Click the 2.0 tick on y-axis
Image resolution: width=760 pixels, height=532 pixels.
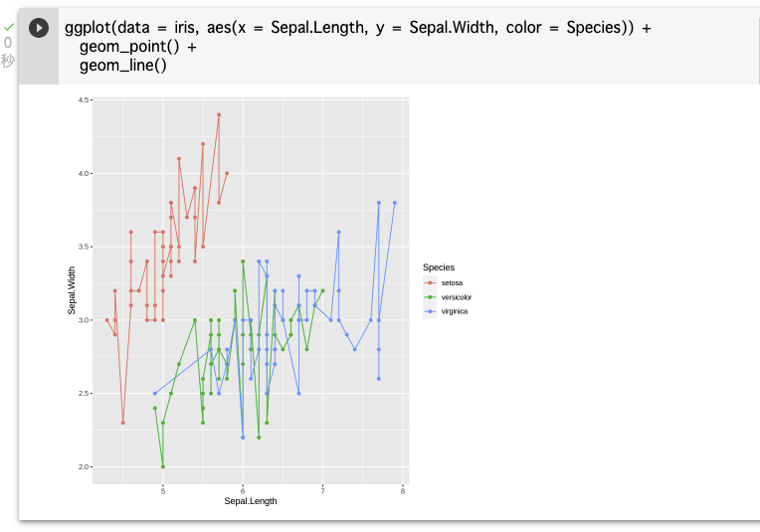click(x=84, y=466)
